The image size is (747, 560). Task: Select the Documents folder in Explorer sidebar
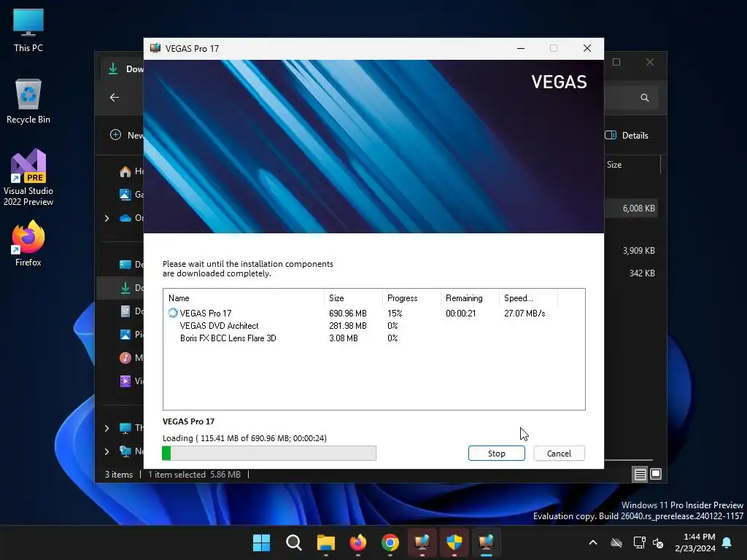[131, 311]
